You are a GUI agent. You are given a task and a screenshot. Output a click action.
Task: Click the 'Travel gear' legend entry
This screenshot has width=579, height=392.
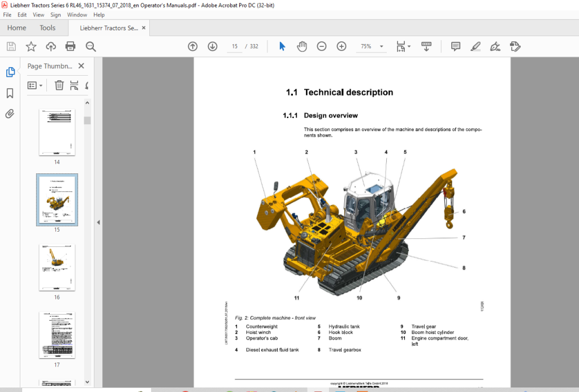click(x=424, y=326)
